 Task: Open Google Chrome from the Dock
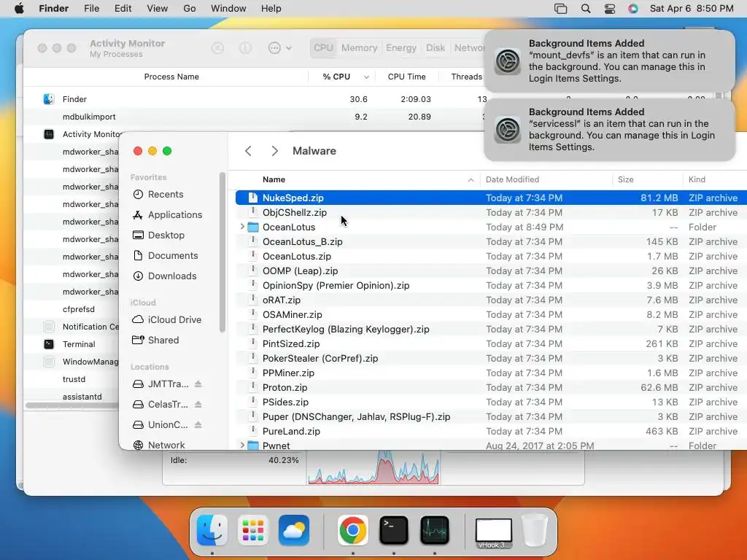[352, 530]
